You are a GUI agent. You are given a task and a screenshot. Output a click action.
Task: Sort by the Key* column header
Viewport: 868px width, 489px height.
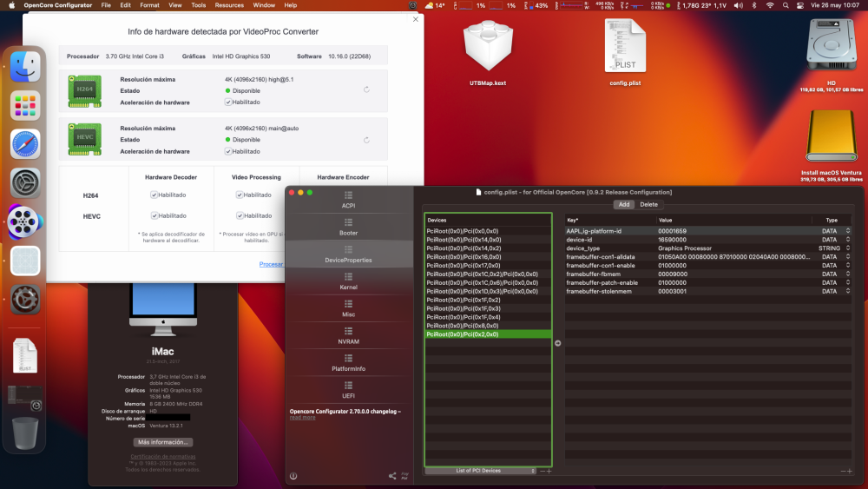[610, 220]
